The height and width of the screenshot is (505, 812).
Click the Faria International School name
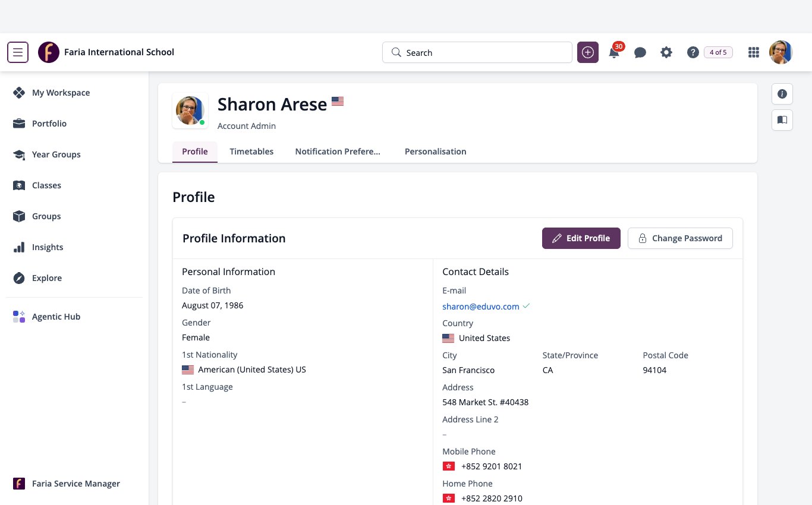click(x=119, y=52)
